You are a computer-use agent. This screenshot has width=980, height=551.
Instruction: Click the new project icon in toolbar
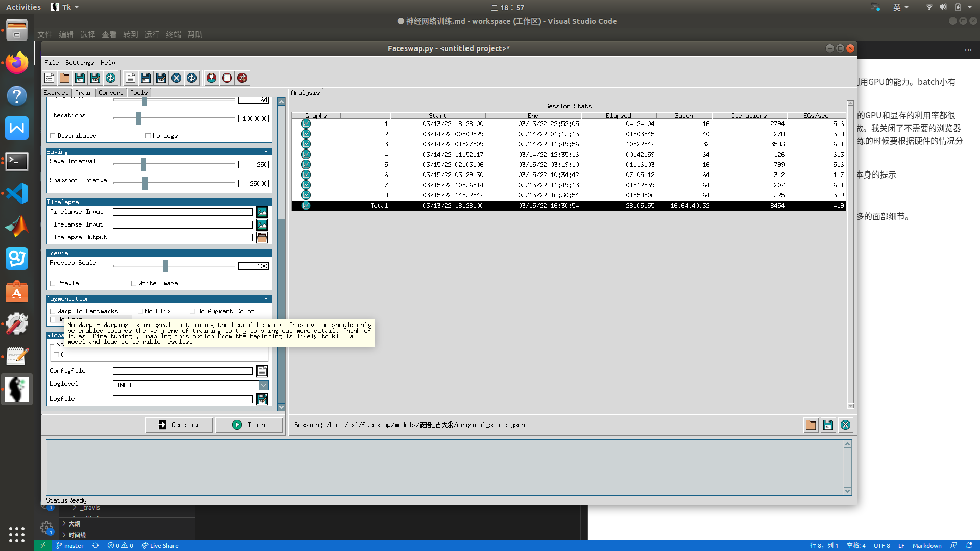(49, 78)
